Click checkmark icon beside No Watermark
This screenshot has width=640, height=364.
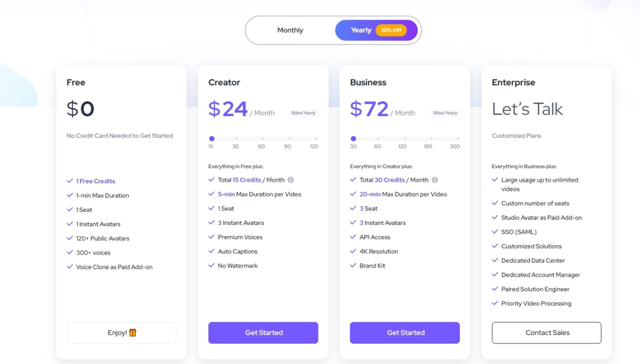click(x=212, y=266)
